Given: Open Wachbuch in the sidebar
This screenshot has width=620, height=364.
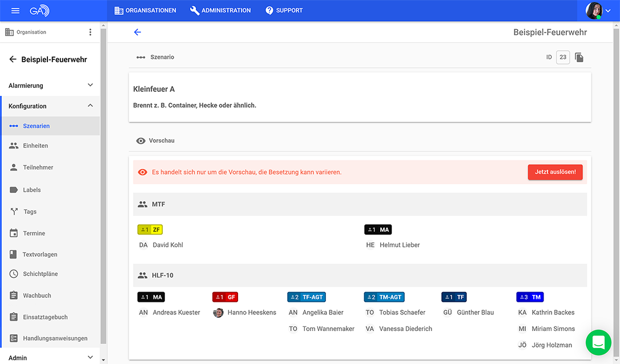Looking at the screenshot, I should (x=37, y=296).
